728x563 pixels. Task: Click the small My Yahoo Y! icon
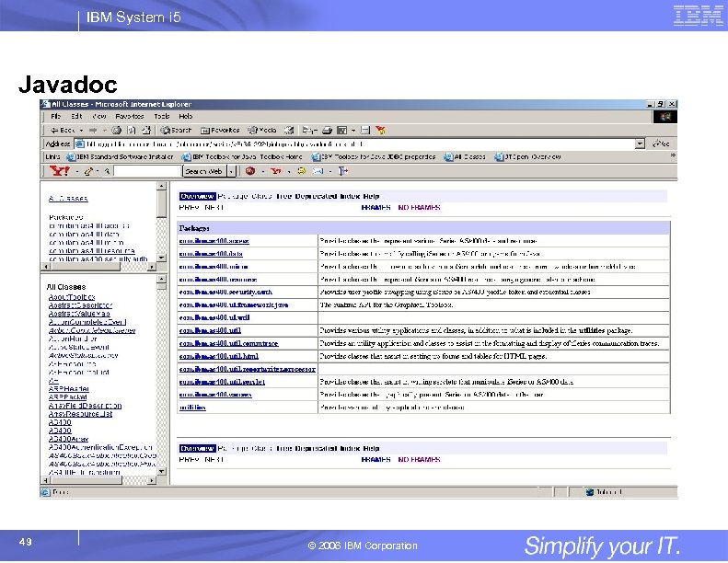276,171
